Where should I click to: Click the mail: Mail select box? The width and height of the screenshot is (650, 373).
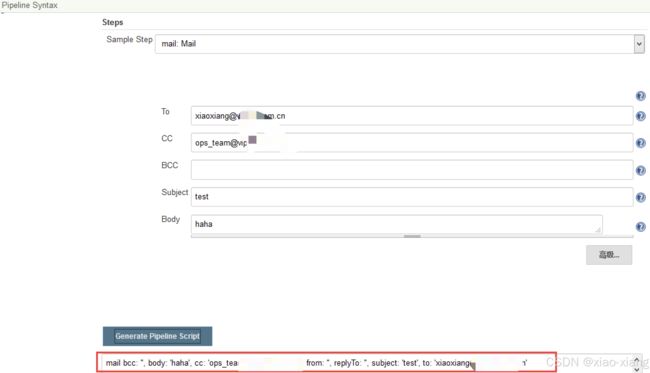tap(400, 44)
